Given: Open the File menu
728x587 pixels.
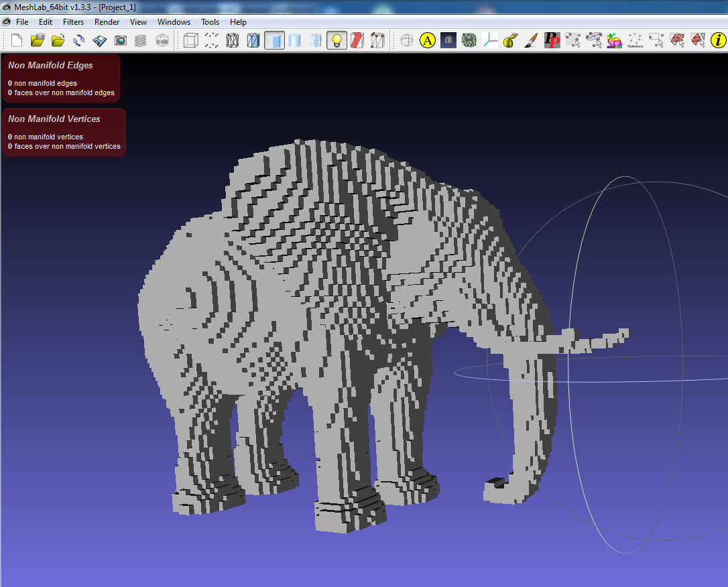Looking at the screenshot, I should pos(22,22).
